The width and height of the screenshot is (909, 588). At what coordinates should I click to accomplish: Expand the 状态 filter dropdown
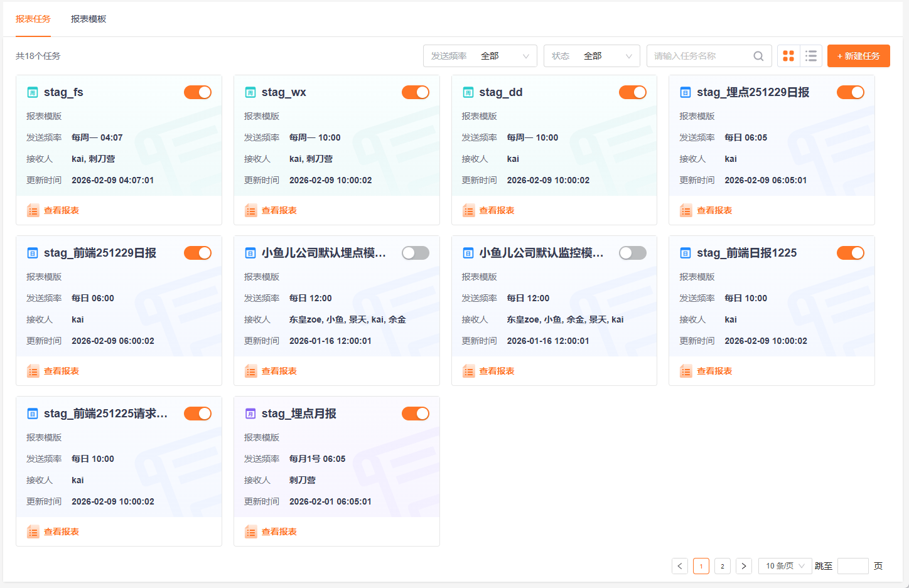[591, 56]
